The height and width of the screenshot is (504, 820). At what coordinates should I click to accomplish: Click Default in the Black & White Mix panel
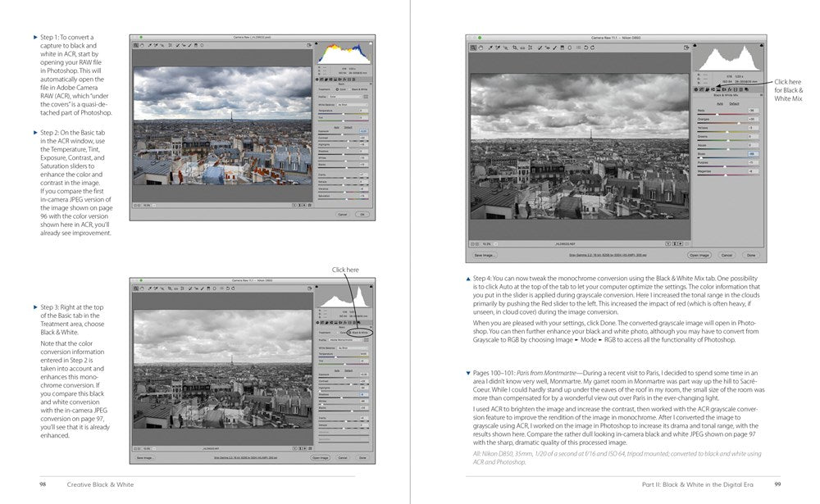point(735,103)
